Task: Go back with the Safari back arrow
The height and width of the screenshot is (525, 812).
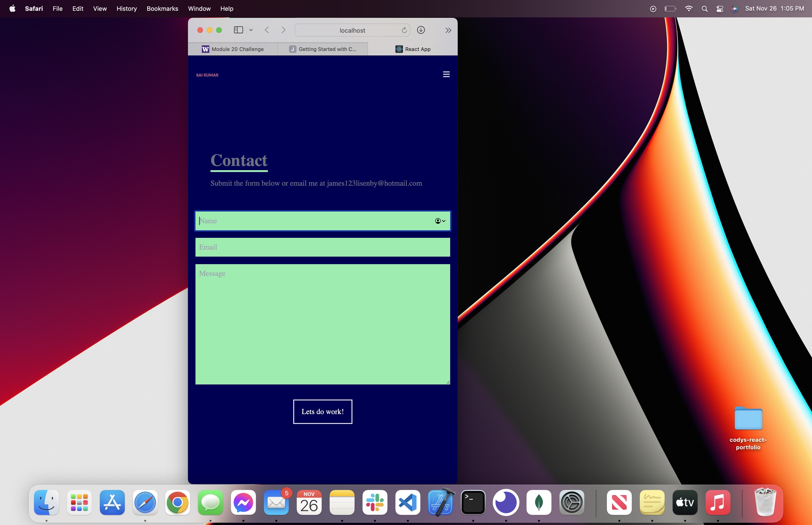Action: coord(267,30)
